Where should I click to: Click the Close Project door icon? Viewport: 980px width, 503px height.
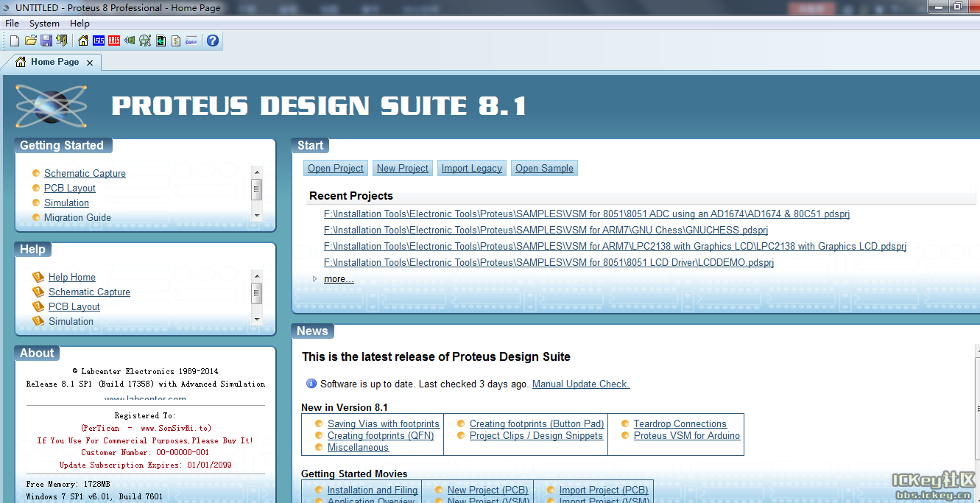(x=62, y=41)
